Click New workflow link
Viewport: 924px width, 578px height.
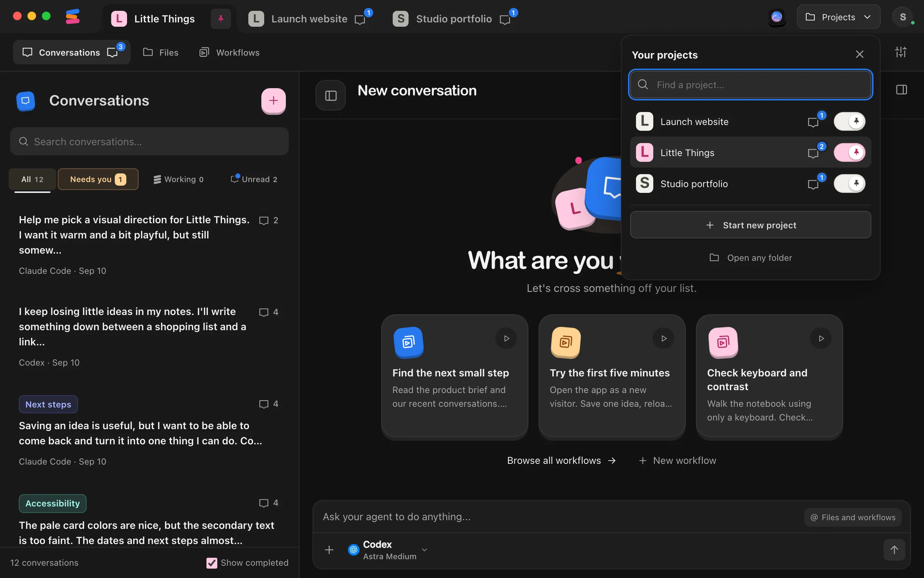tap(677, 461)
